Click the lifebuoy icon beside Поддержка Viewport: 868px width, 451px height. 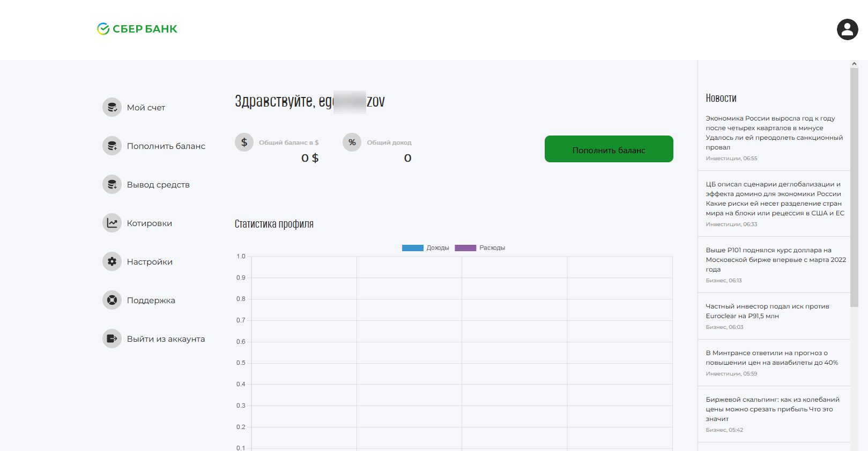112,300
